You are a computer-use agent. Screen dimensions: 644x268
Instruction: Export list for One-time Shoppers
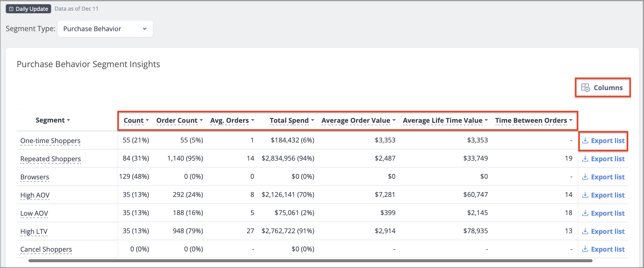click(603, 141)
